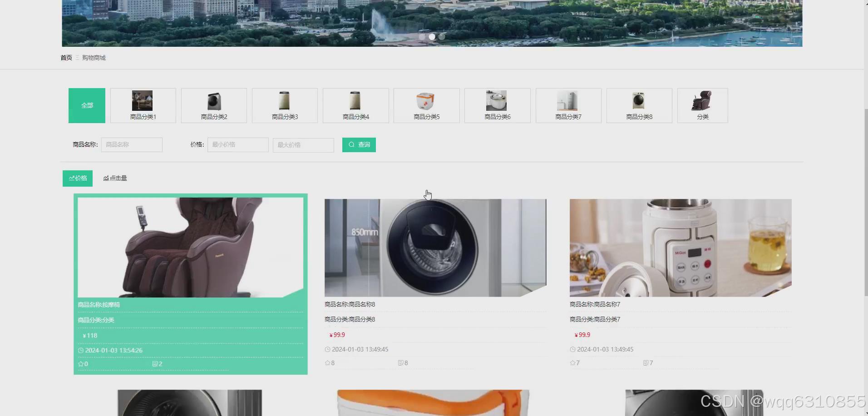Open category 商品分类5

pos(427,105)
